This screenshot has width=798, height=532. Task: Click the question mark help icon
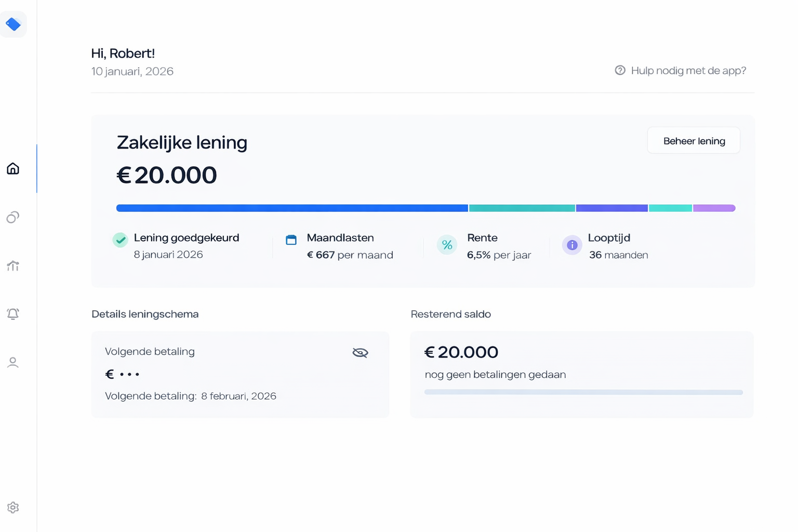[x=620, y=70]
